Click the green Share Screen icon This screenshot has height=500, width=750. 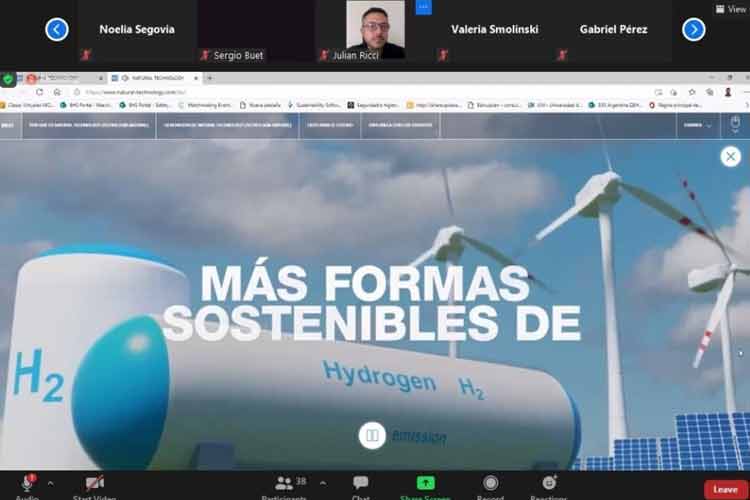(x=426, y=484)
